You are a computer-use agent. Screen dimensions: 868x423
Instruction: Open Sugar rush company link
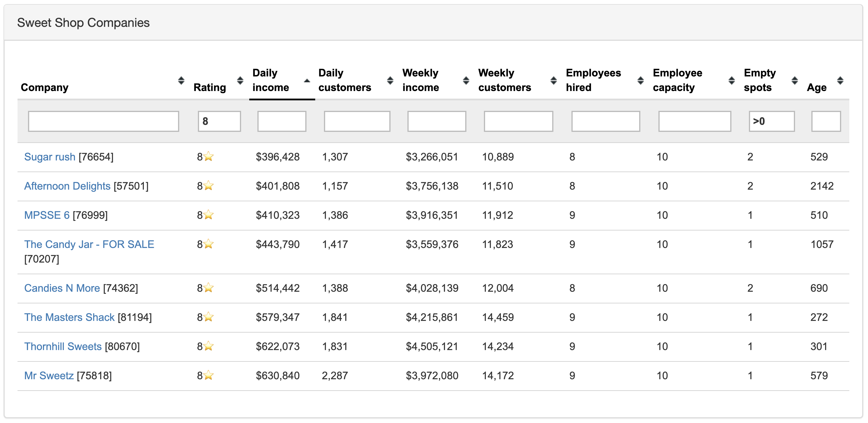coord(50,157)
